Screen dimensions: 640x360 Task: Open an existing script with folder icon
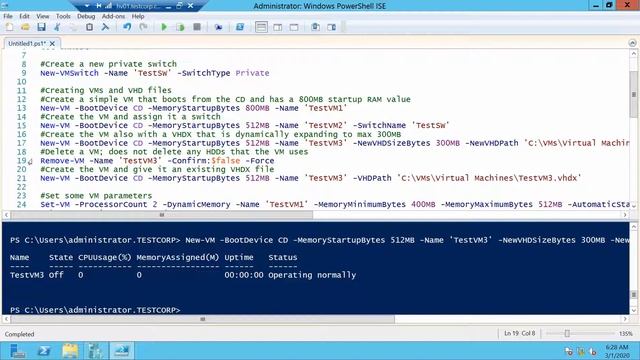coord(25,27)
